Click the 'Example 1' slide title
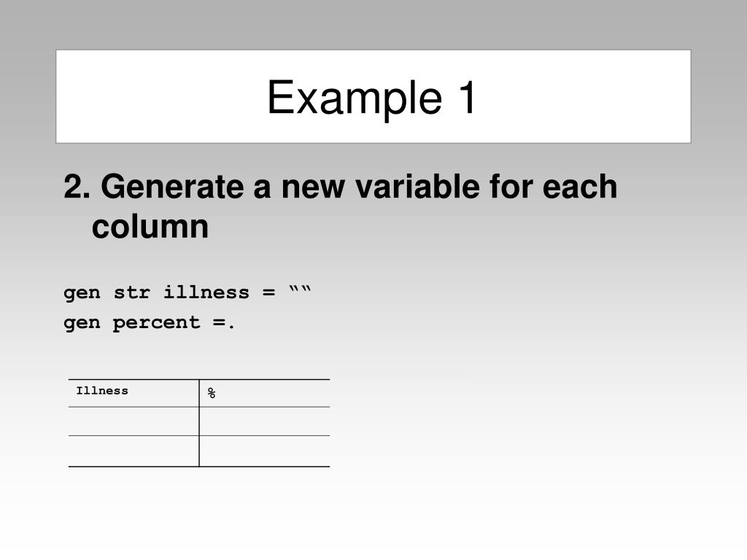The image size is (747, 560). pos(371,98)
